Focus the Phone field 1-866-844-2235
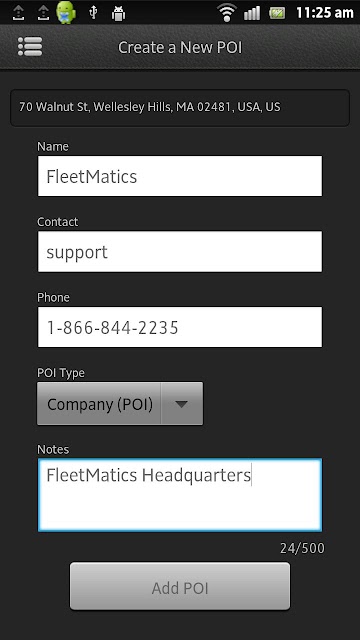This screenshot has height=640, width=360. coord(180,327)
